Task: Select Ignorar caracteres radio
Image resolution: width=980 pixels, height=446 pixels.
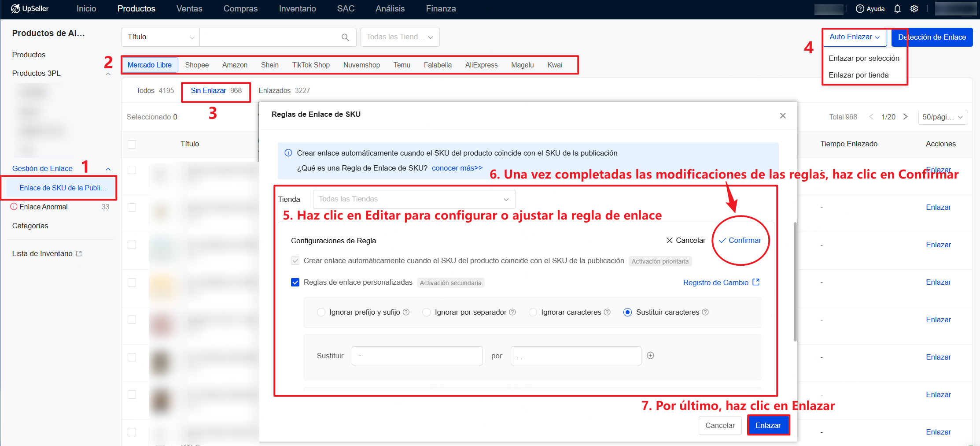Action: click(x=533, y=312)
